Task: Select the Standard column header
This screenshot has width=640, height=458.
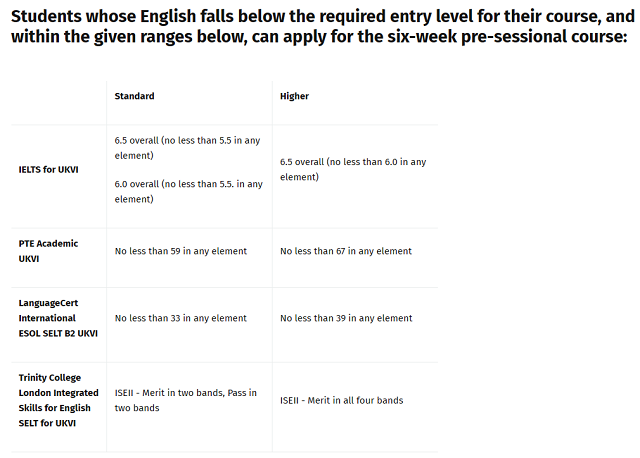Action: point(134,96)
